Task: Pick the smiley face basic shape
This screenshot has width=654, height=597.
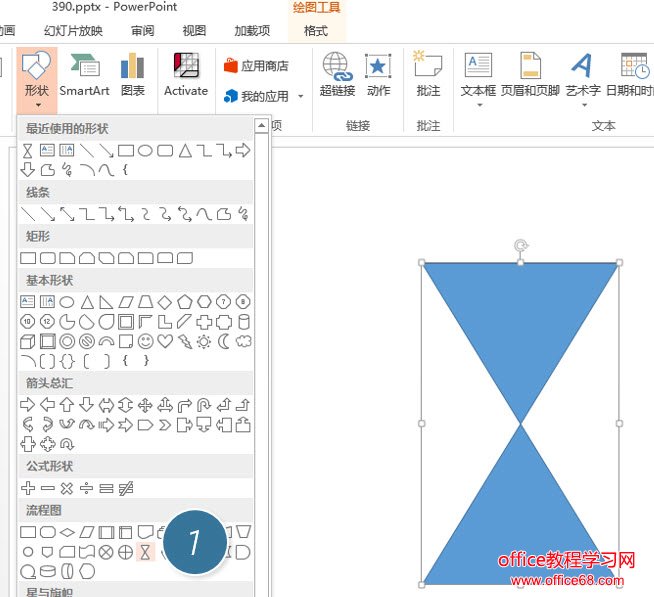Action: click(x=145, y=341)
